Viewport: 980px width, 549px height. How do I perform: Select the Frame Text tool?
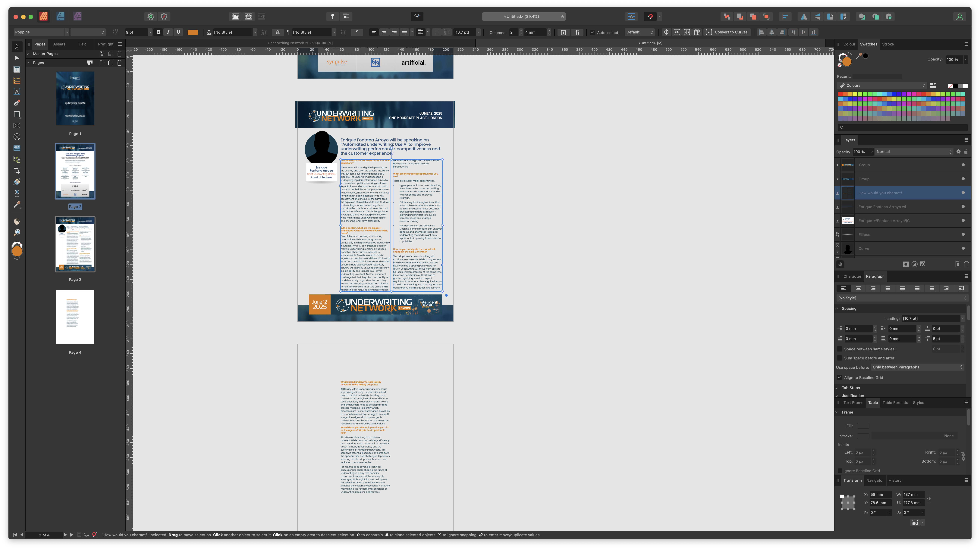[x=17, y=69]
